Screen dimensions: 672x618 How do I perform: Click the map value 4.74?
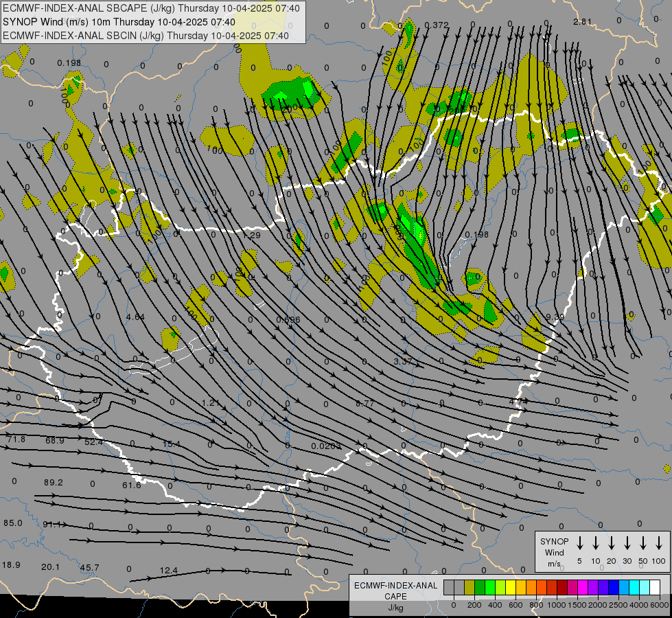pos(518,402)
